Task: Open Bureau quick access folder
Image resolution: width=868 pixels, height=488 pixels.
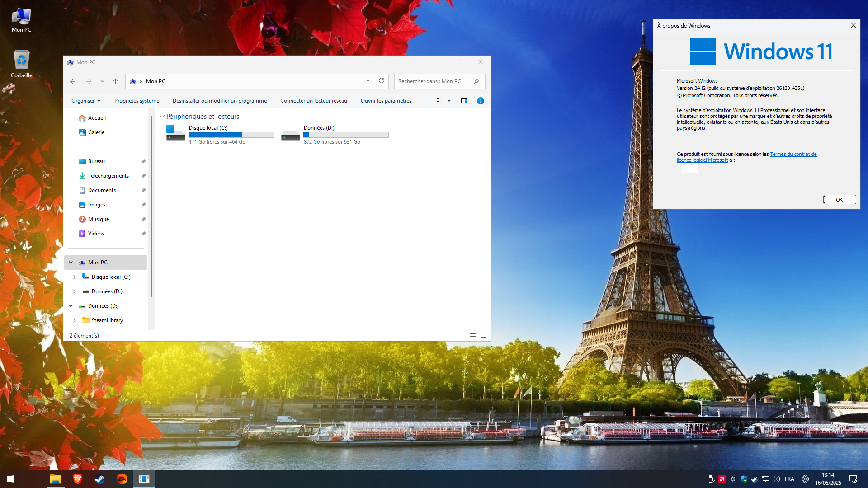Action: (x=96, y=161)
